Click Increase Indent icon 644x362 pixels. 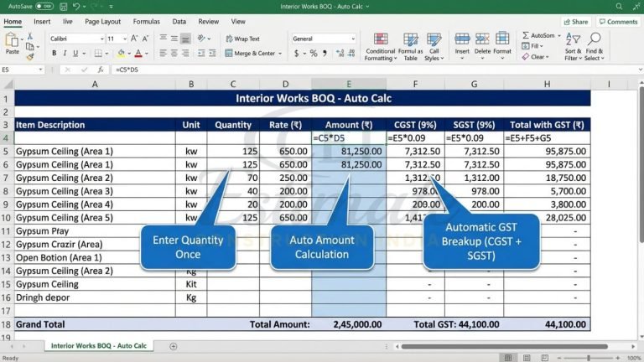pos(212,54)
